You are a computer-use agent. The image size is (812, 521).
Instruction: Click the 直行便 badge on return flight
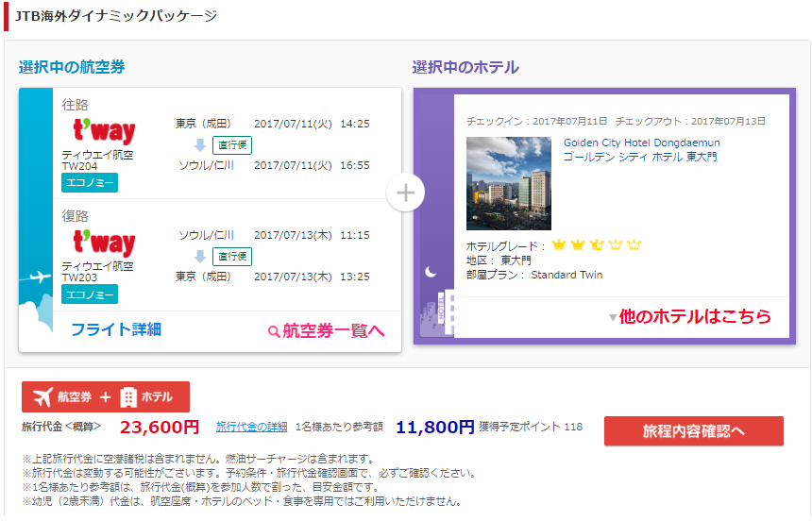232,257
